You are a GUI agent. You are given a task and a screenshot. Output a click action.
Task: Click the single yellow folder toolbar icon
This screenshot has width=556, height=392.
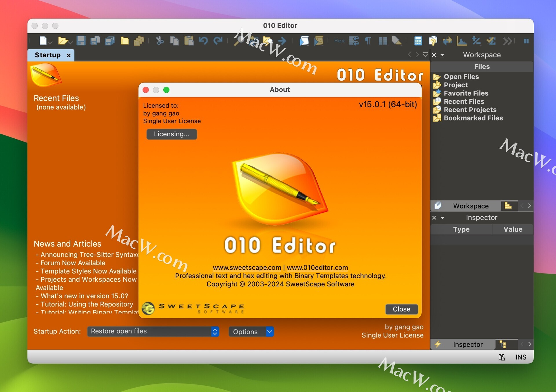(x=125, y=41)
